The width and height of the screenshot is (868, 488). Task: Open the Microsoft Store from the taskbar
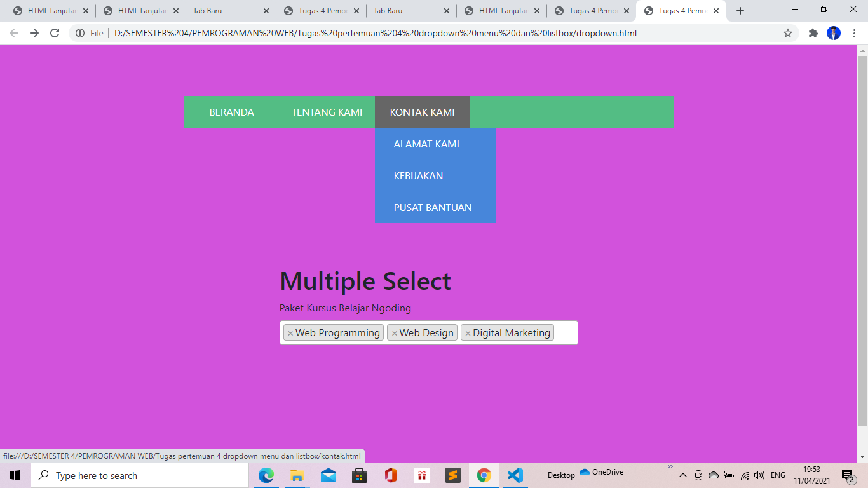click(x=360, y=475)
